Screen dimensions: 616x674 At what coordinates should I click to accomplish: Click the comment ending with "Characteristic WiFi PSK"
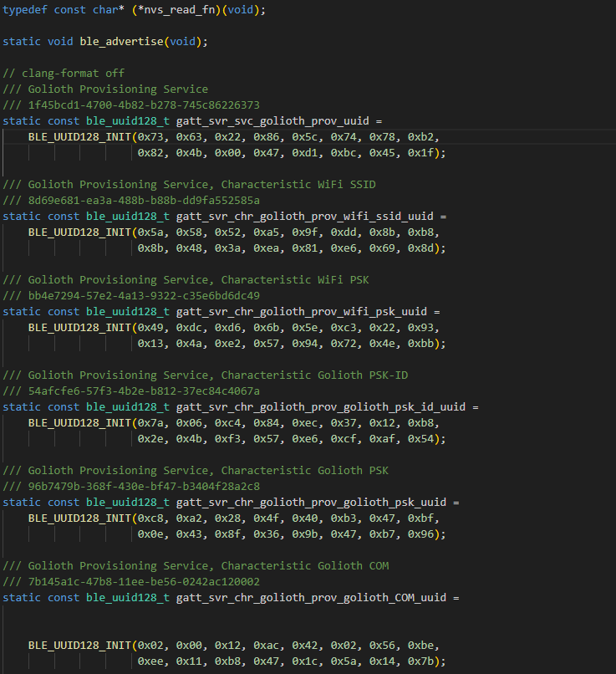tap(186, 280)
